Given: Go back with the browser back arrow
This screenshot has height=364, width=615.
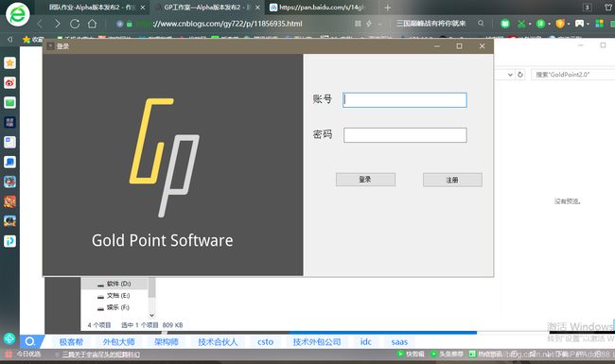Looking at the screenshot, I should 40,24.
